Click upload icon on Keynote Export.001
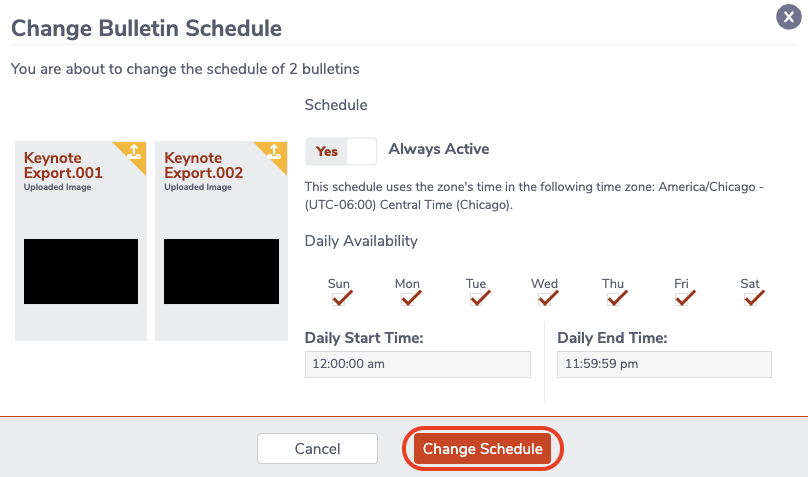The height and width of the screenshot is (477, 808). click(134, 152)
